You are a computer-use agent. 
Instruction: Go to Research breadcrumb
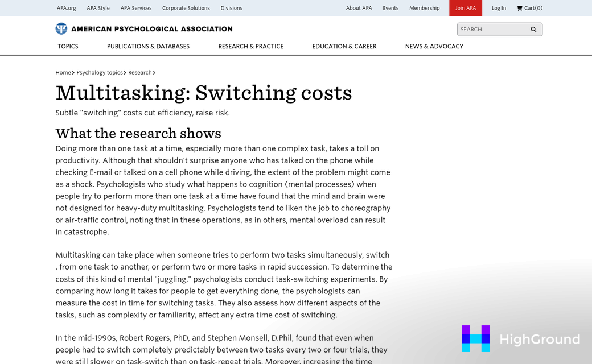pyautogui.click(x=139, y=72)
